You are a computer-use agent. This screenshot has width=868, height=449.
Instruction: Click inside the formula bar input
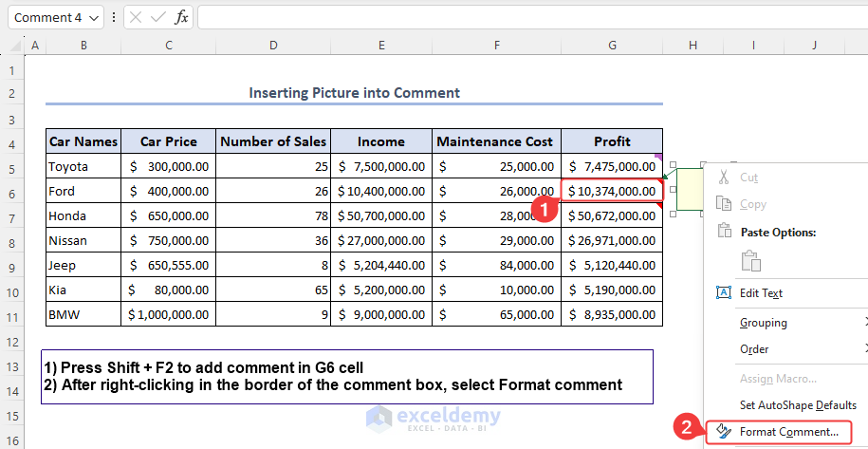(x=531, y=17)
